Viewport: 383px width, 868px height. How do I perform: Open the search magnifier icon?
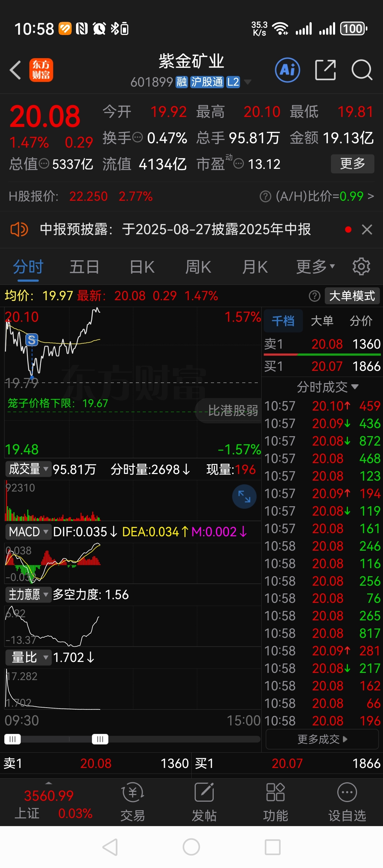[362, 70]
